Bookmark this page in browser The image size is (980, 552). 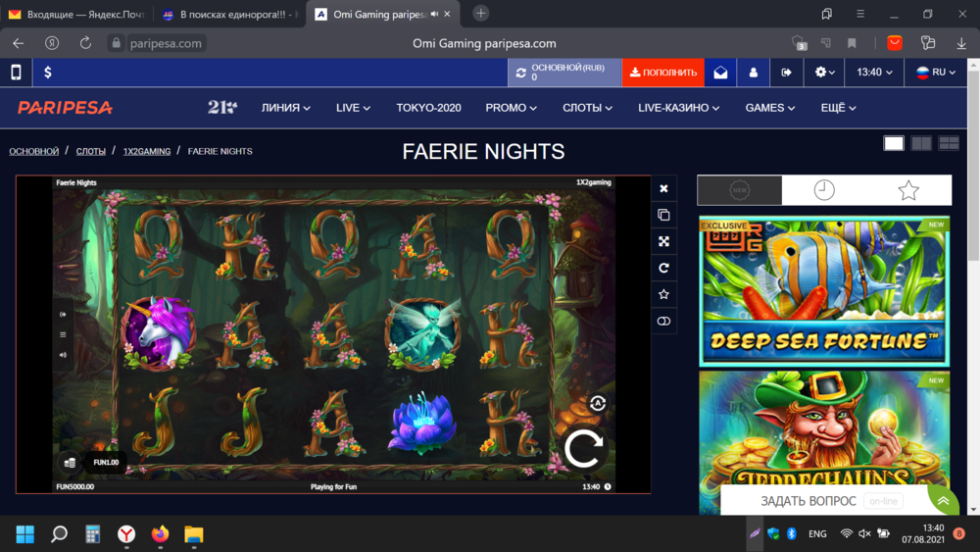click(x=852, y=43)
